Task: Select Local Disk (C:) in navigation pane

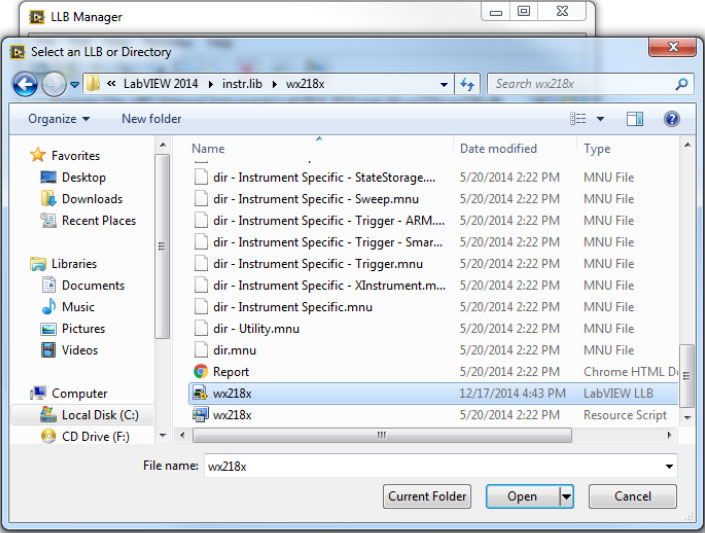Action: tap(99, 415)
